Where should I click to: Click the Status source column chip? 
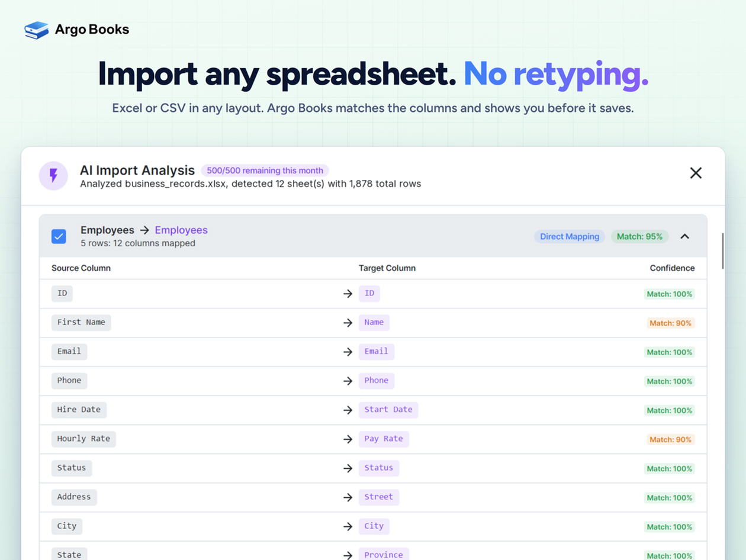click(72, 468)
